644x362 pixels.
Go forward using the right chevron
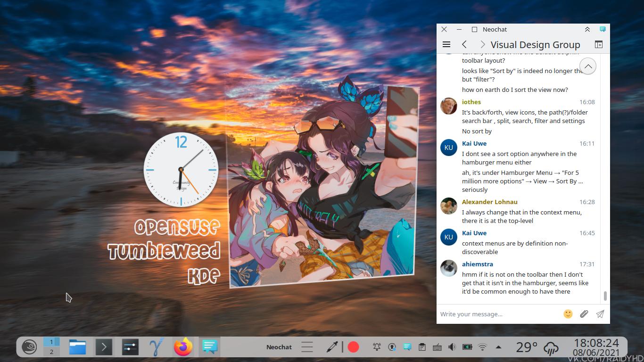(482, 44)
